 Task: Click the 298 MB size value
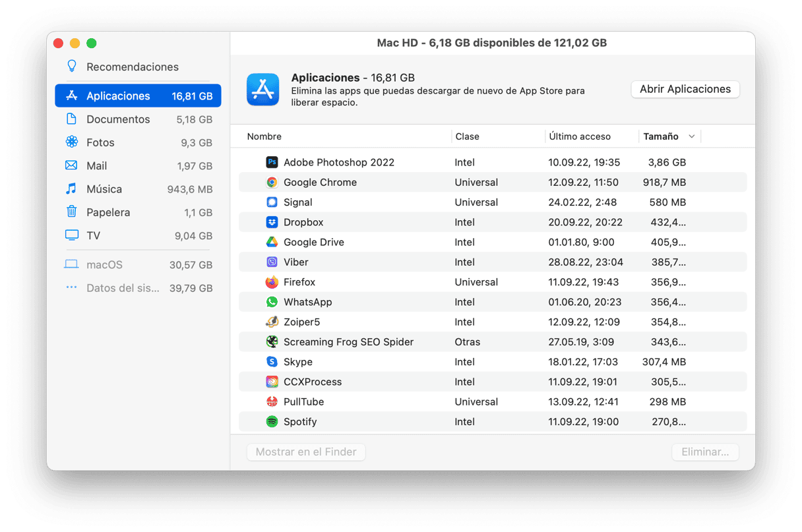pyautogui.click(x=667, y=401)
